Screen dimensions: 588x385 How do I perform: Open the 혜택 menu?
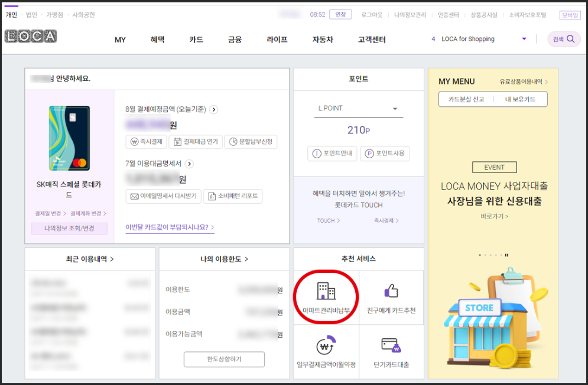[158, 40]
